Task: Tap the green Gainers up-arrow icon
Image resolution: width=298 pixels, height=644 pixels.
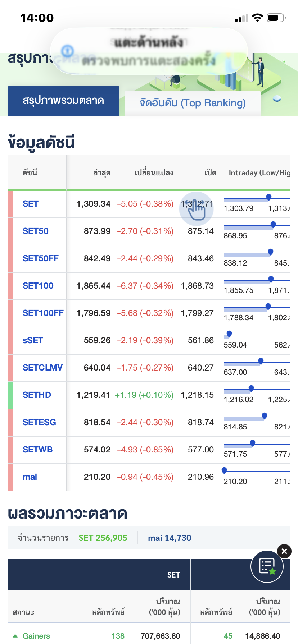Action: click(15, 636)
